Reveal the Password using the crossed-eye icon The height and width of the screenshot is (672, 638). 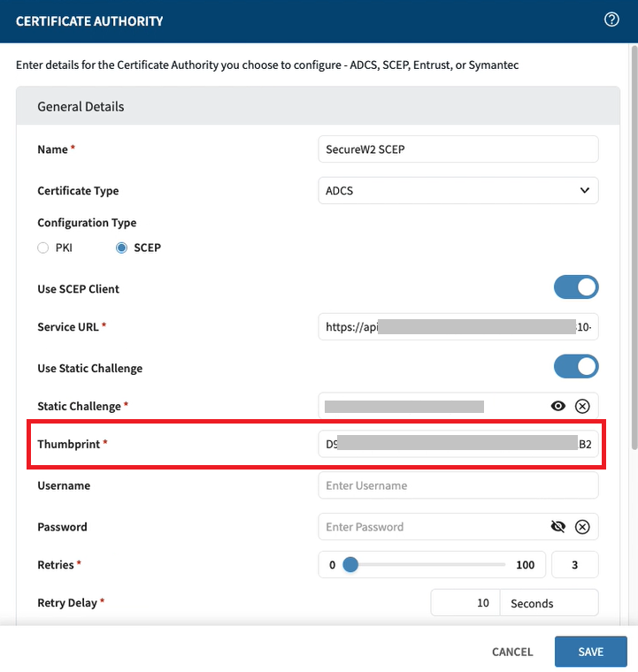tap(557, 527)
